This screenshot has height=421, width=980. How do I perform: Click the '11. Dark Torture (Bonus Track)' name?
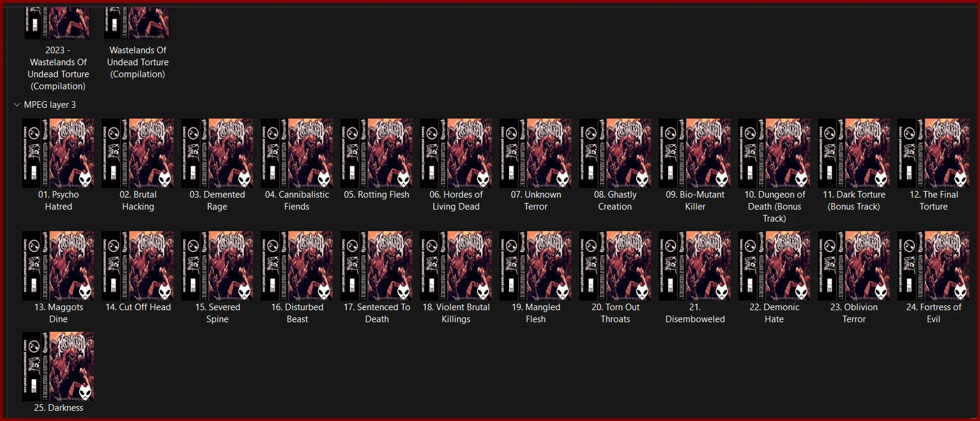854,201
